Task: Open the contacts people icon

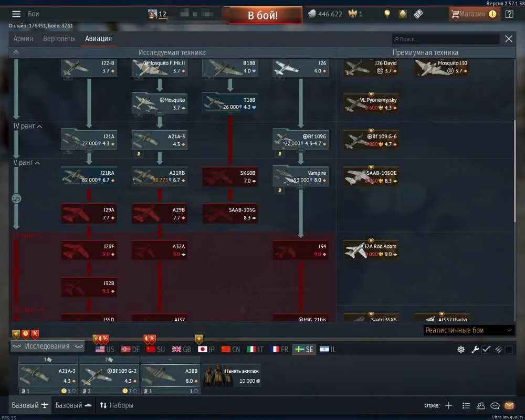Action: pyautogui.click(x=480, y=406)
